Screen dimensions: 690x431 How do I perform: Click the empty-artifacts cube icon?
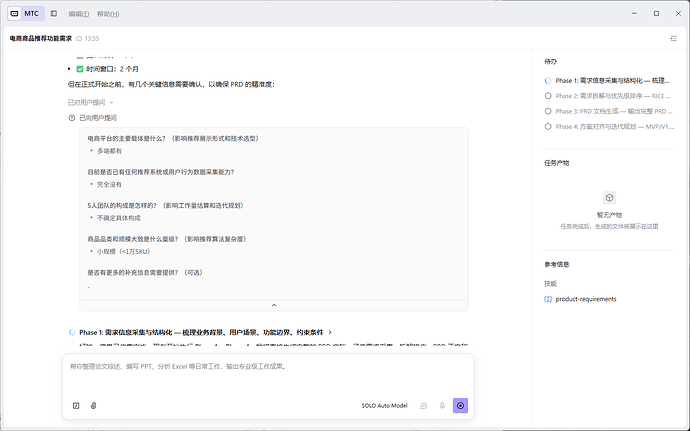[609, 198]
